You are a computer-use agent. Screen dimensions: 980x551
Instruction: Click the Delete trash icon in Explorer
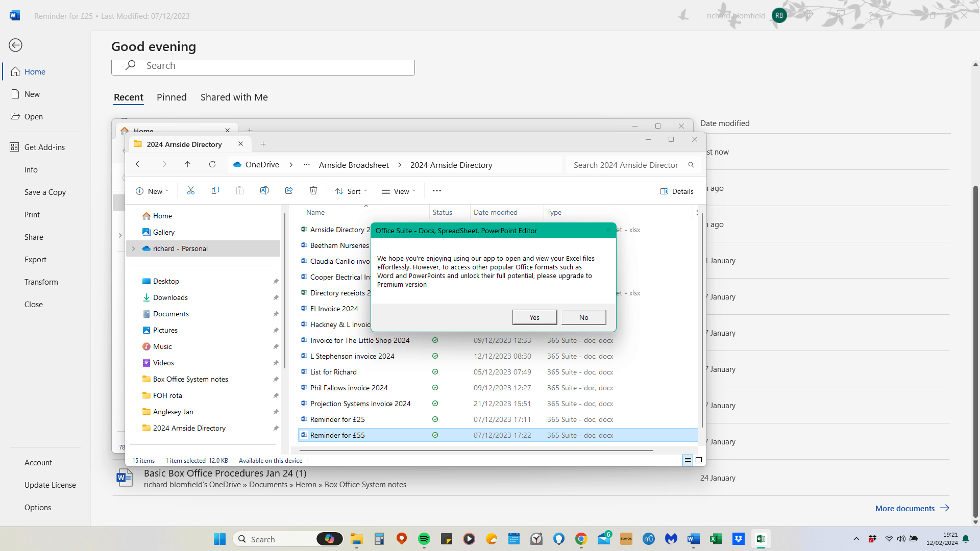click(x=313, y=191)
